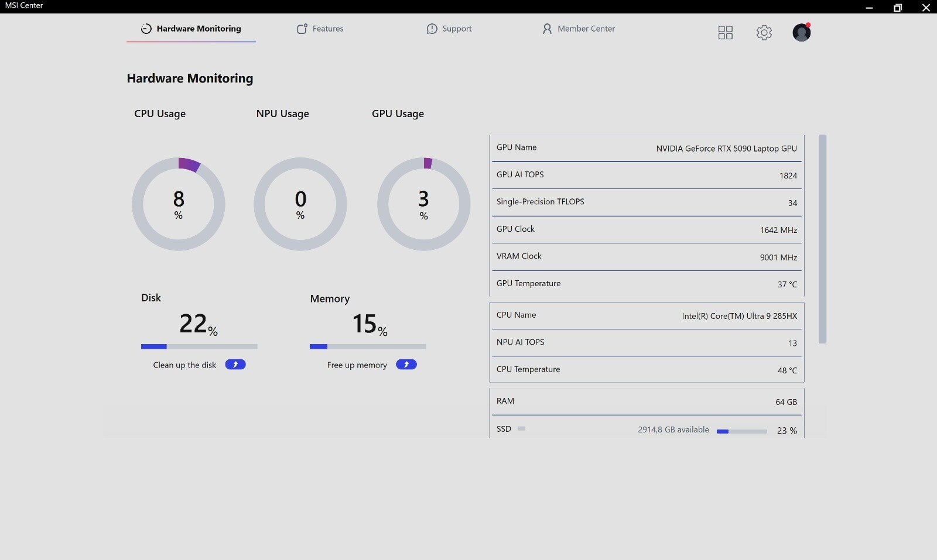Click the Memory usage progress bar

[368, 346]
